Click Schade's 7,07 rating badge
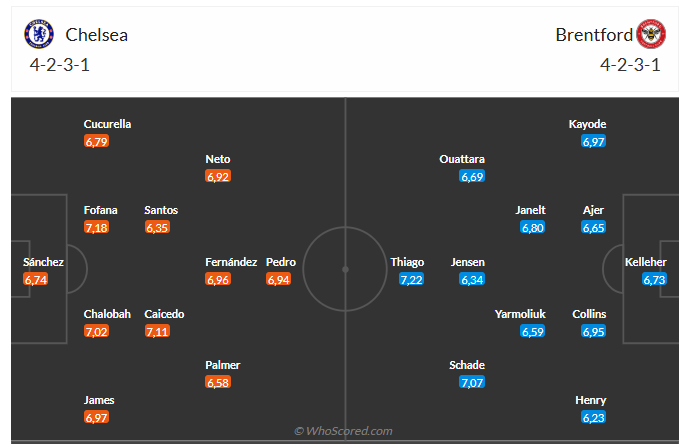This screenshot has width=689, height=444. (471, 383)
